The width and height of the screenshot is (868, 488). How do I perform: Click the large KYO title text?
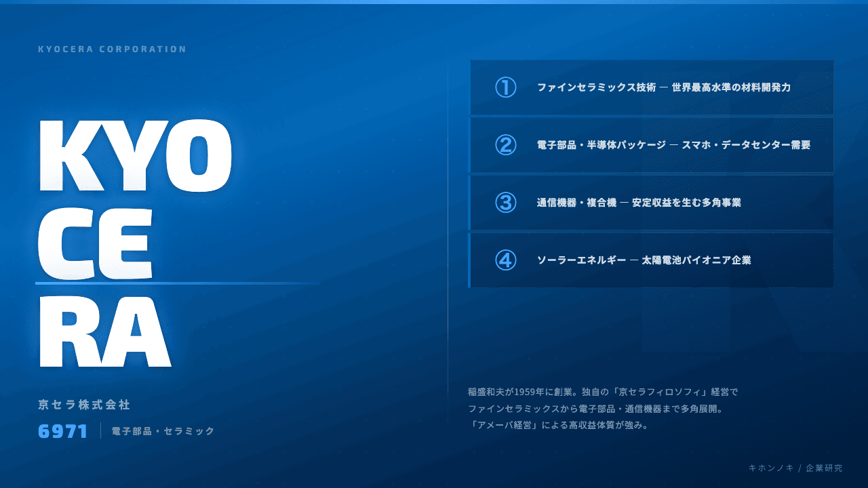135,156
